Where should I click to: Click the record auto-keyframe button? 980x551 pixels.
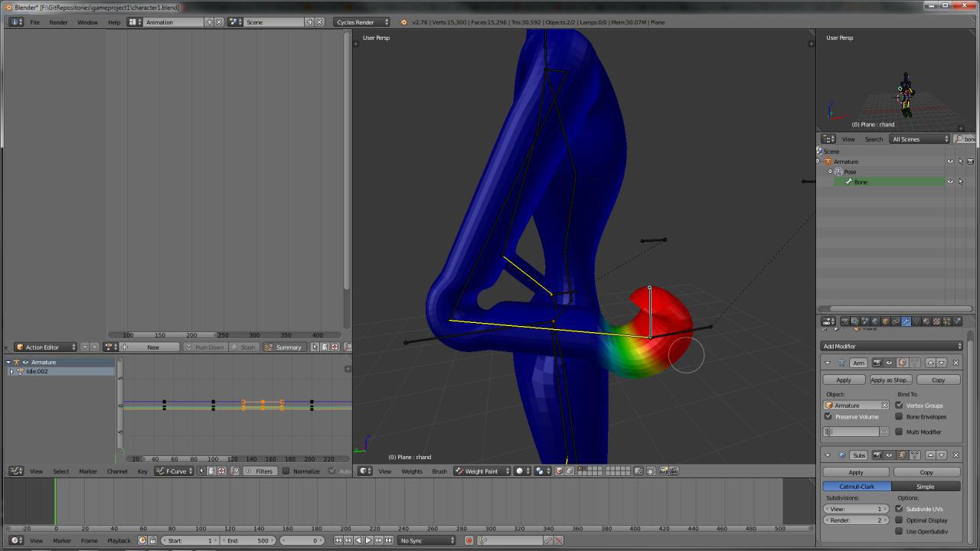coord(469,541)
